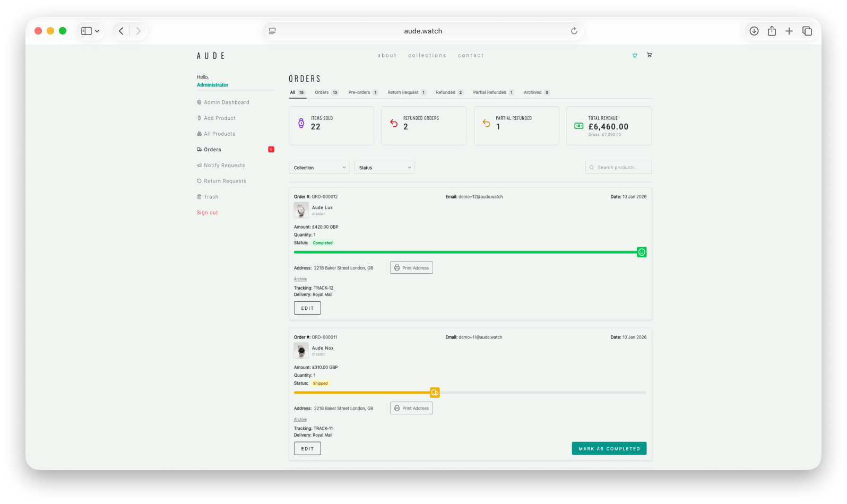Go forward in Safari
The image size is (847, 504).
[139, 31]
